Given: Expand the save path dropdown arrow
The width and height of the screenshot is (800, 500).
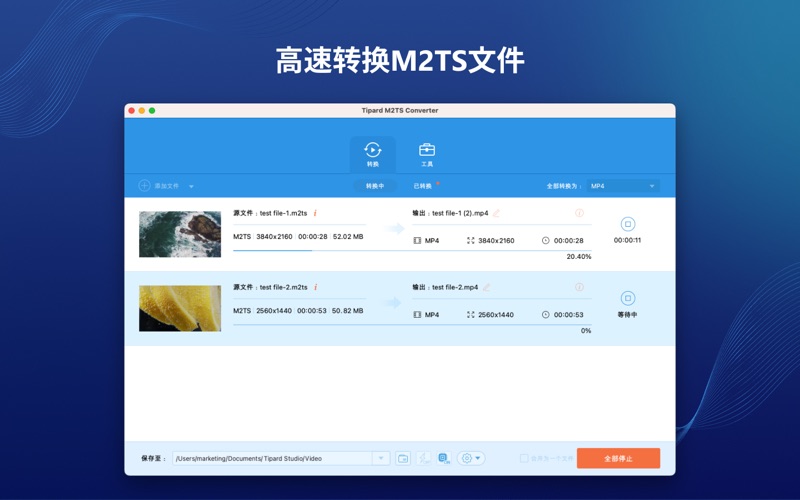Looking at the screenshot, I should point(381,458).
